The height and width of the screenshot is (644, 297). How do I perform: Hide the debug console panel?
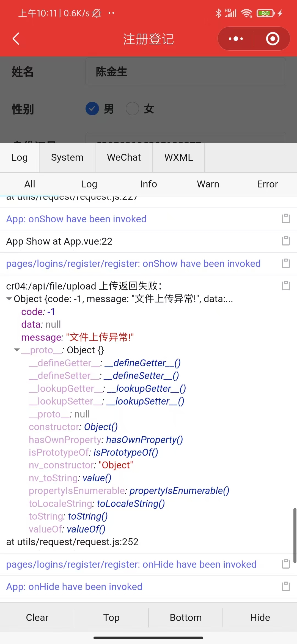pyautogui.click(x=260, y=617)
